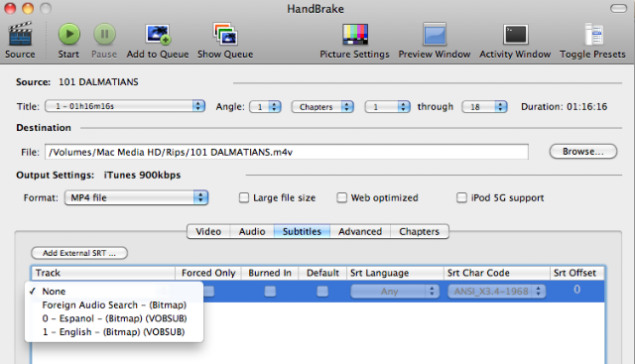Click the Srt Offset column header

[x=577, y=273]
